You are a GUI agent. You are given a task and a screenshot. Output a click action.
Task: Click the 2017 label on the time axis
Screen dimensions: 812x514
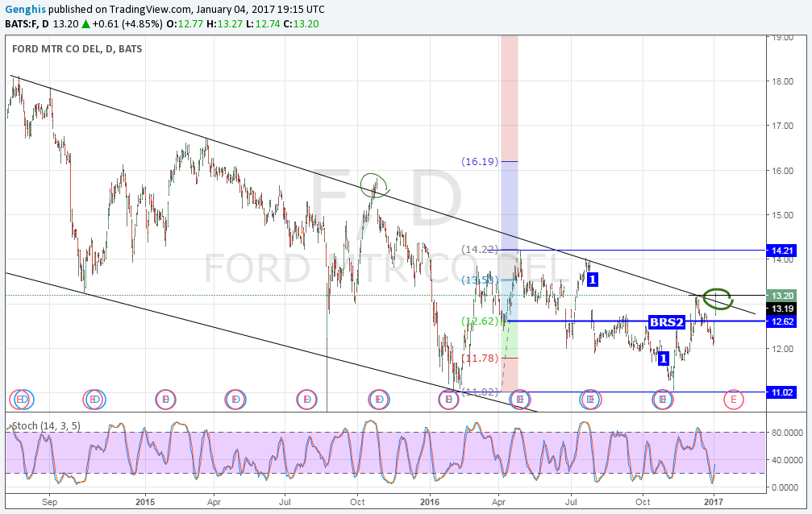coord(714,502)
